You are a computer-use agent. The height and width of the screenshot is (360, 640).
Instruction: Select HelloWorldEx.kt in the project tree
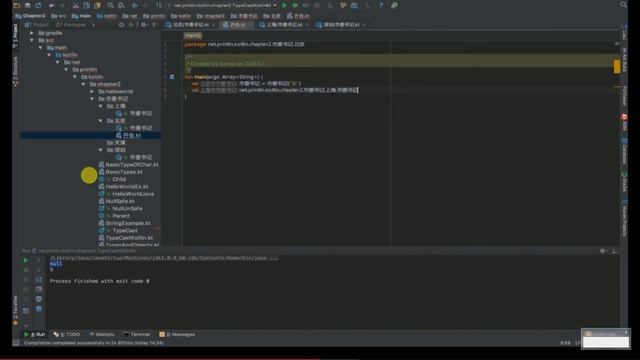[x=124, y=187]
